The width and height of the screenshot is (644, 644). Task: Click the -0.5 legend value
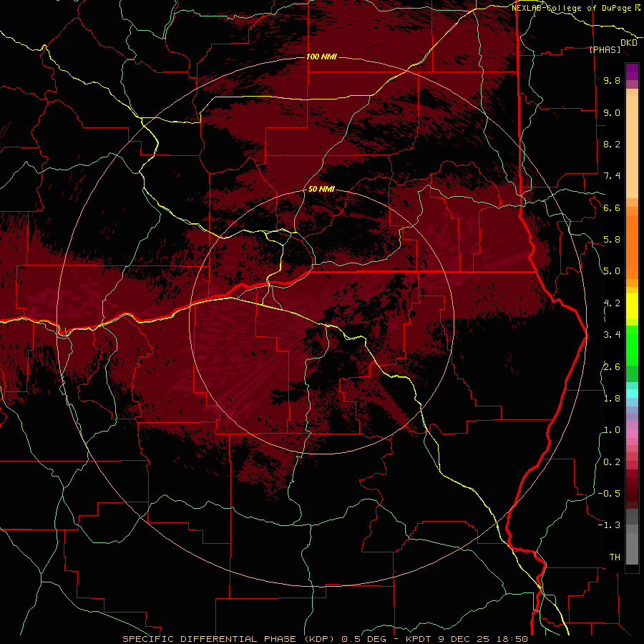point(609,494)
